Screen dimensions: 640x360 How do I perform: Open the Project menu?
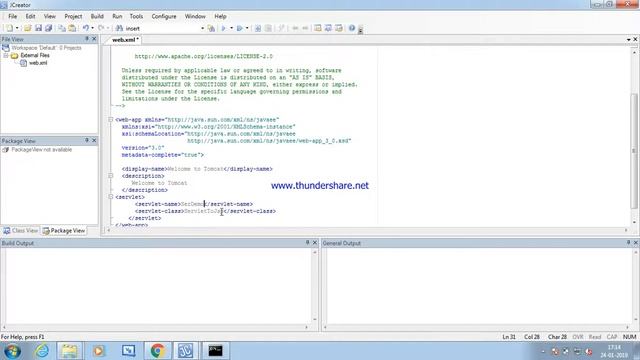click(73, 16)
